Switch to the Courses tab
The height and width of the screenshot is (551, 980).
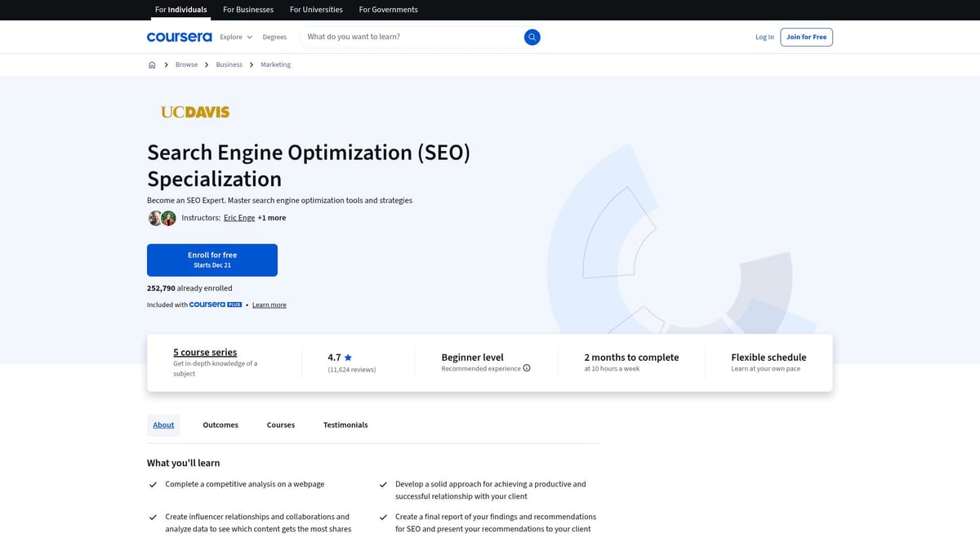[x=280, y=424]
